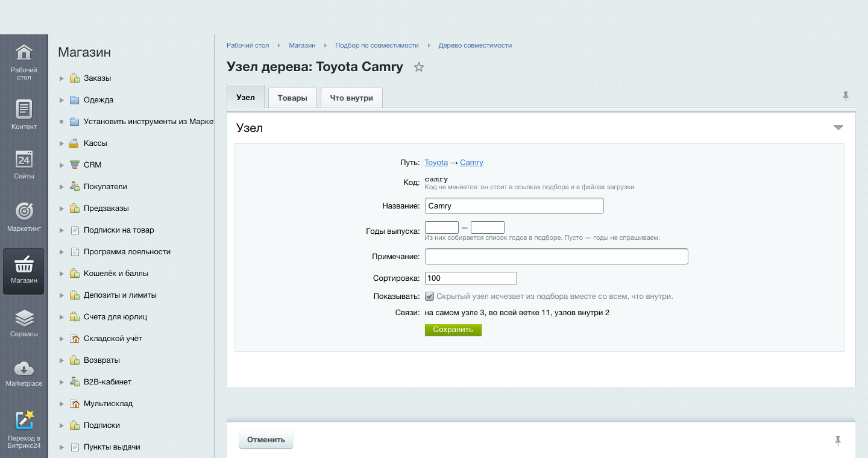Open Депозиты и лимиты in the tree

120,295
